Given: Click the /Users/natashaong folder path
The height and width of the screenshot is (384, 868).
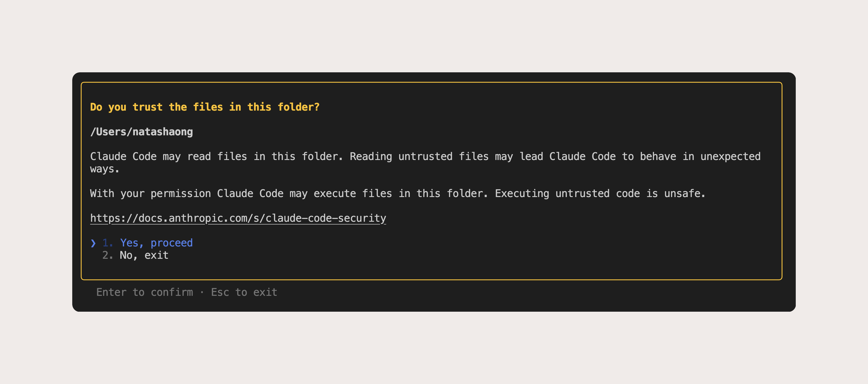Looking at the screenshot, I should click(141, 132).
